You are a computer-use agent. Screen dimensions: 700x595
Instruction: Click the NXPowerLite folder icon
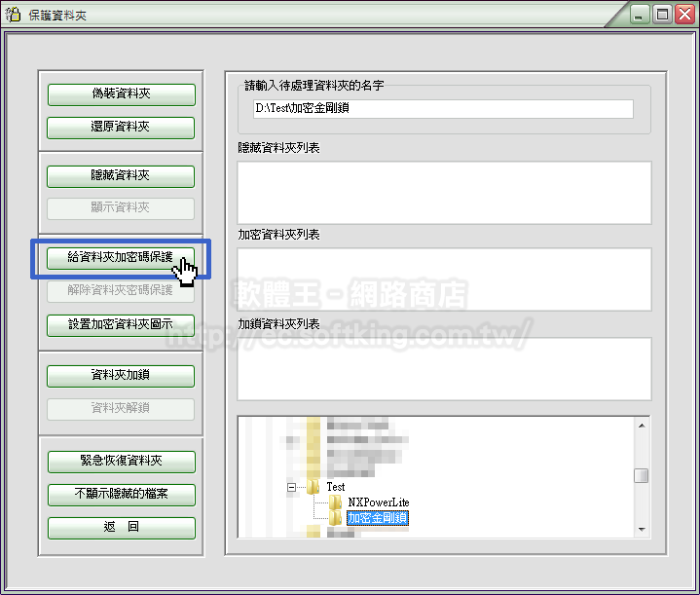click(335, 502)
